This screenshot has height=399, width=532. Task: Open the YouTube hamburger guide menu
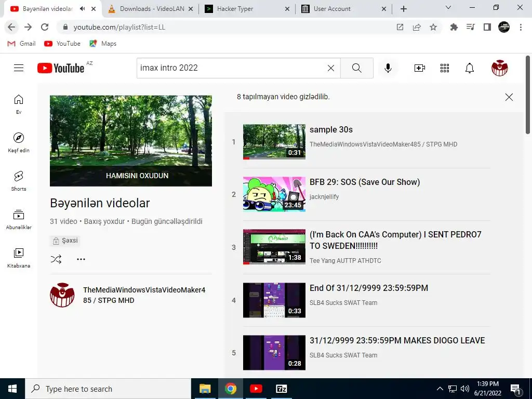(19, 68)
